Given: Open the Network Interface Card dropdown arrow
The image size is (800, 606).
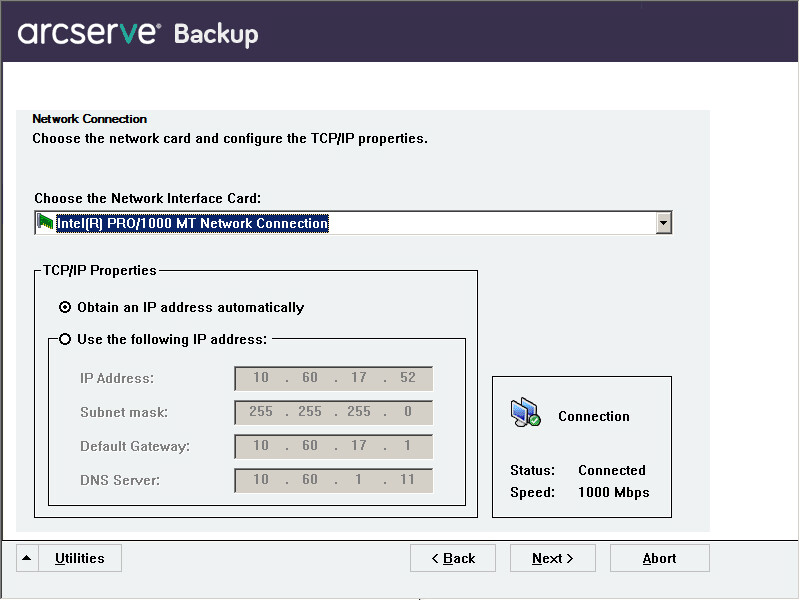Looking at the screenshot, I should pos(663,223).
